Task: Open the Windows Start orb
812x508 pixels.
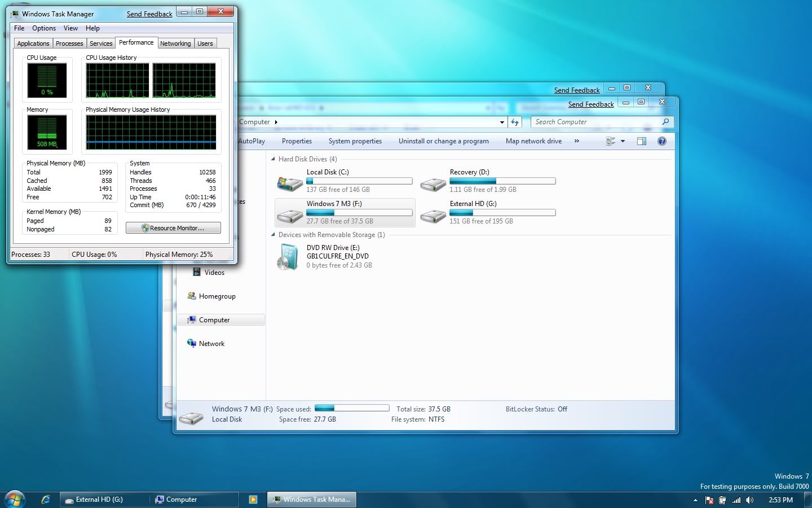Action: (x=14, y=499)
